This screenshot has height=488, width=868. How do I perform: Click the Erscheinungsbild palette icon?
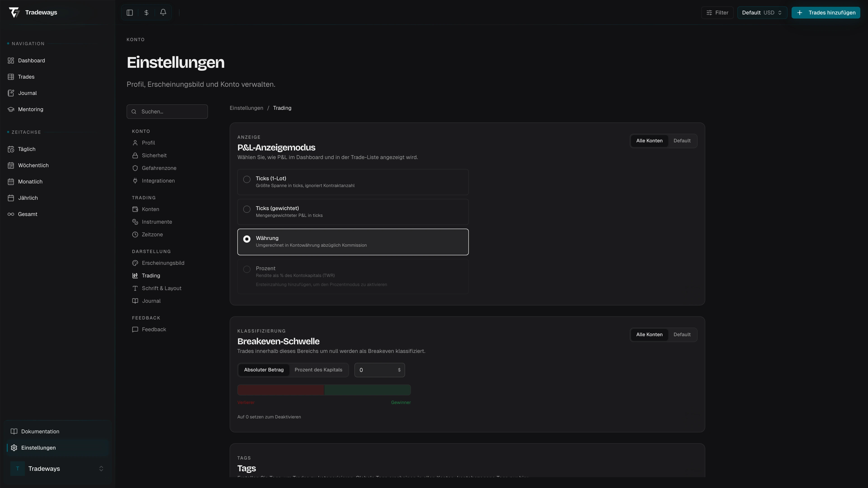[x=135, y=263]
